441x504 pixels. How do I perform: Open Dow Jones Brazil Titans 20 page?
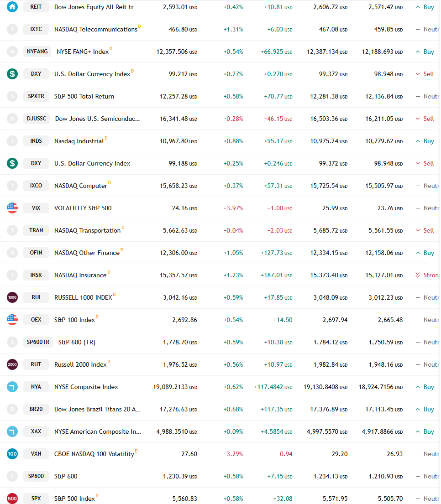pos(97,409)
